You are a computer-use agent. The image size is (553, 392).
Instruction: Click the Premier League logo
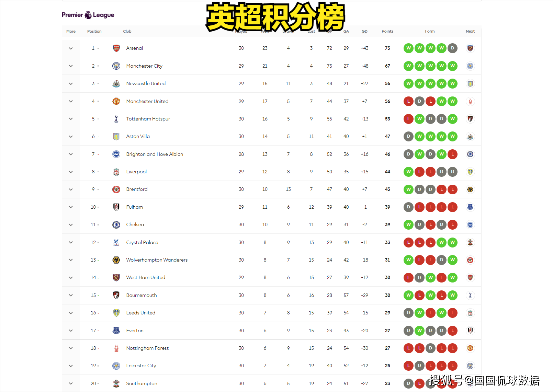88,15
